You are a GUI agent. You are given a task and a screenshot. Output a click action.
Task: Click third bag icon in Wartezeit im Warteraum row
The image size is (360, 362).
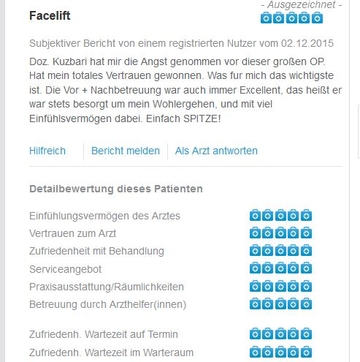[281, 352]
